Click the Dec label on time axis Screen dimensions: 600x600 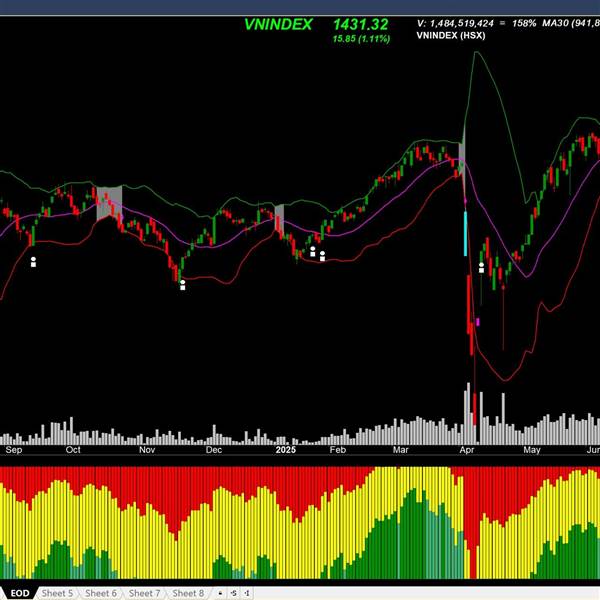(x=214, y=450)
